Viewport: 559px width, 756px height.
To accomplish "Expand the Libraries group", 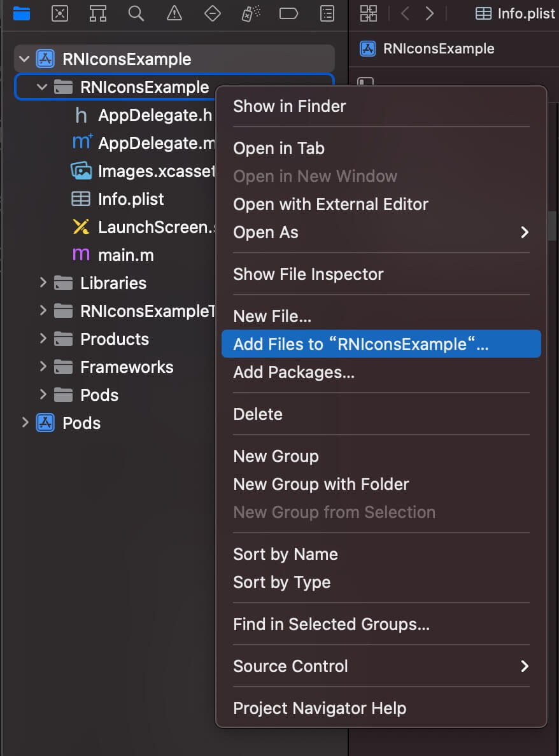I will tap(43, 283).
